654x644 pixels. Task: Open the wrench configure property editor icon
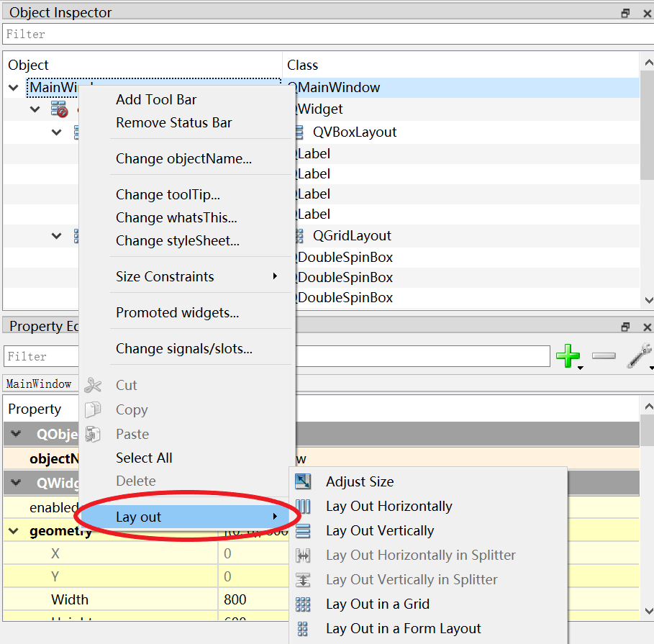[639, 355]
